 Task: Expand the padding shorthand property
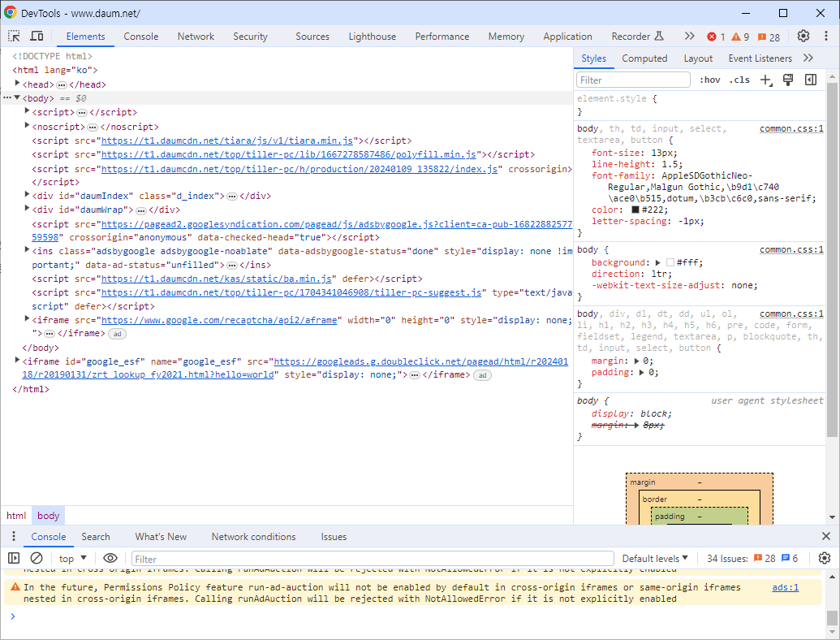click(x=641, y=373)
